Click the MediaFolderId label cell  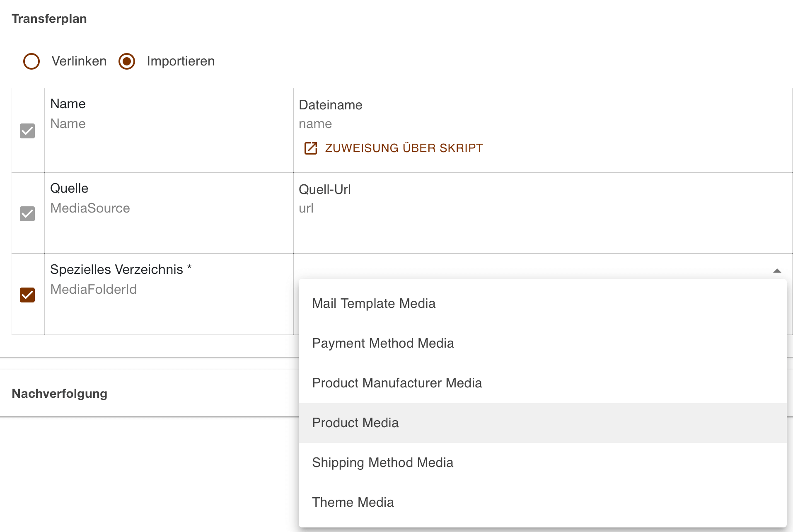(x=94, y=289)
